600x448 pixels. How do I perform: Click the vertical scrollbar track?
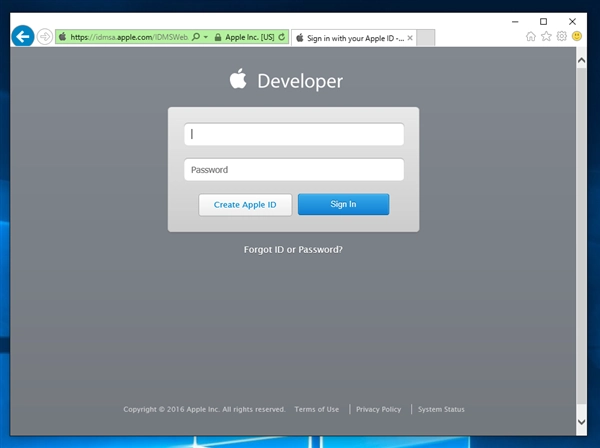(581, 241)
